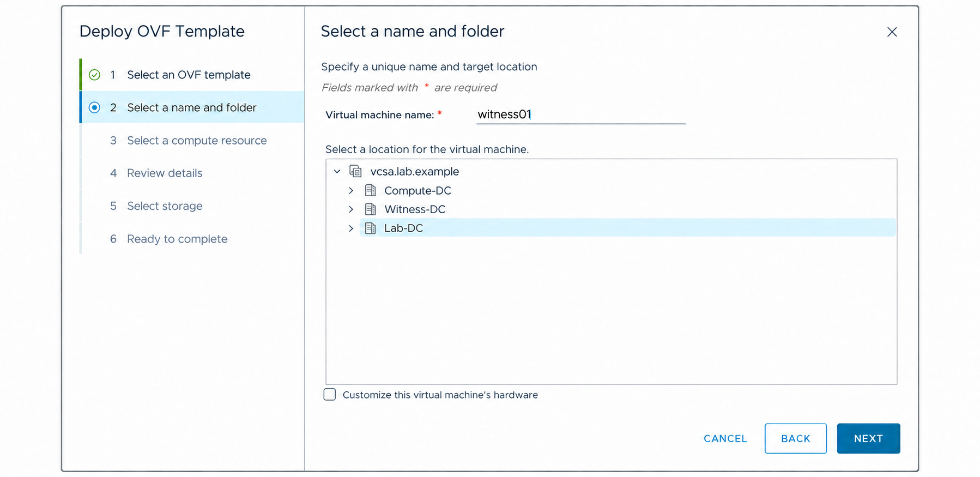Click the datacenter icon next to Witness-DC

point(371,209)
